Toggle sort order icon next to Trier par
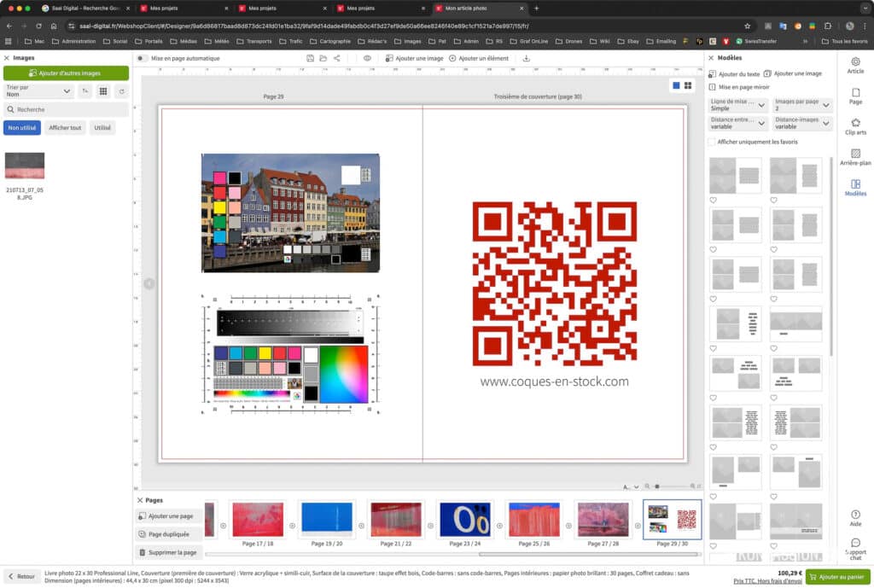874x588 pixels. click(x=84, y=90)
